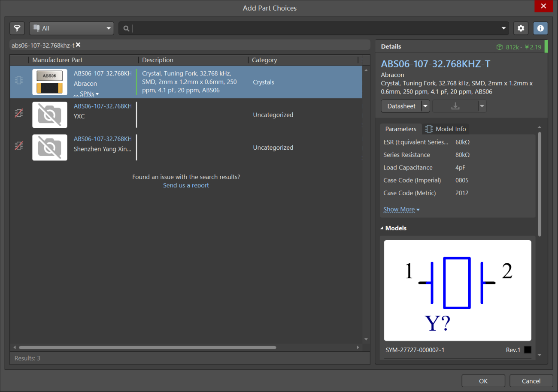Open the All category dropdown
Viewport: 558px width, 392px height.
coord(72,28)
